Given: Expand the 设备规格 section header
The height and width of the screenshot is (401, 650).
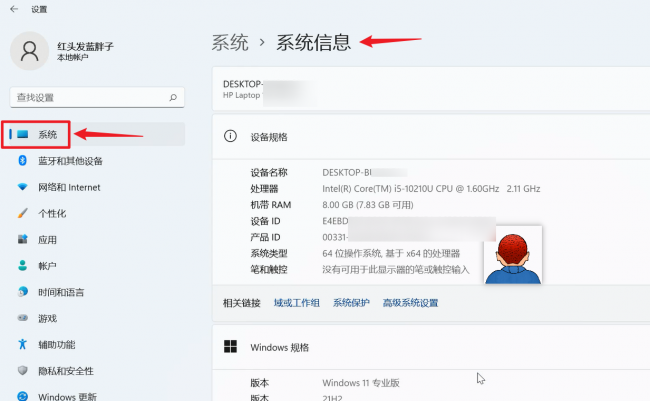Looking at the screenshot, I should coord(431,136).
